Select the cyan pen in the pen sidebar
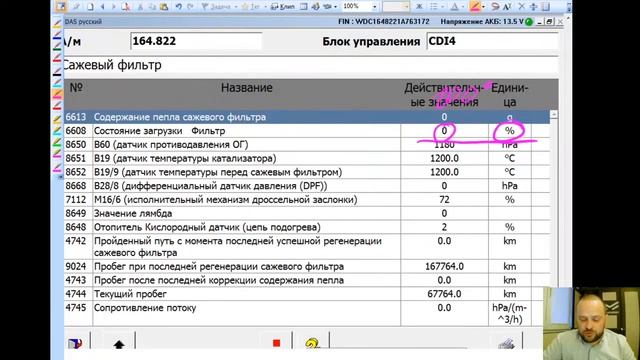 pos(57,83)
